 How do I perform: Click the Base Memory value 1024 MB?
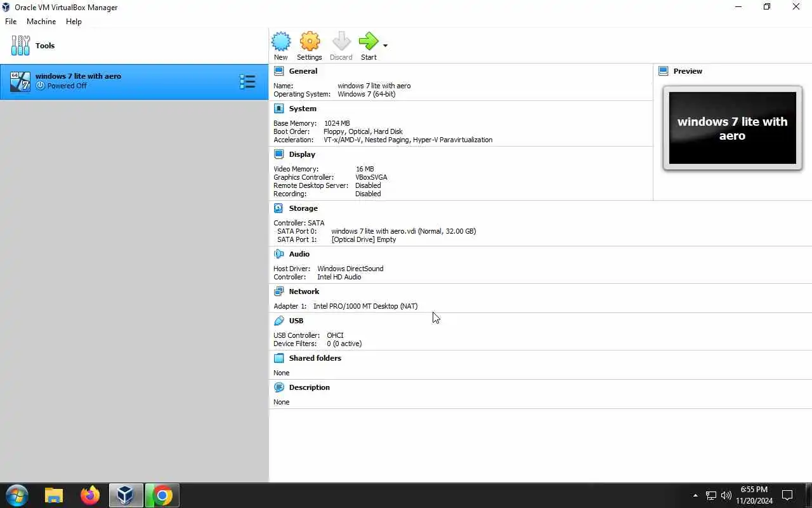(x=337, y=123)
